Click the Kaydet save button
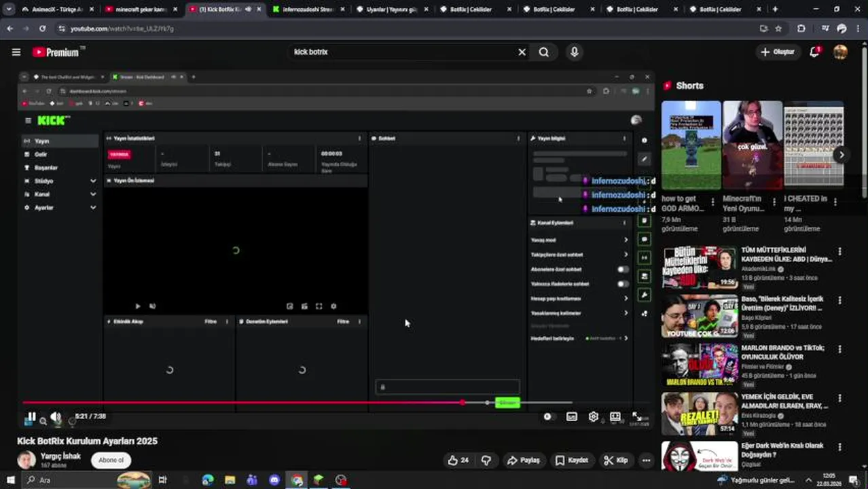 pyautogui.click(x=572, y=460)
